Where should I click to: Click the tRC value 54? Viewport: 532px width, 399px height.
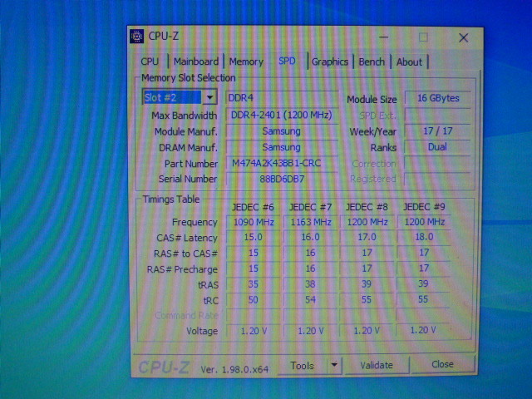311,300
